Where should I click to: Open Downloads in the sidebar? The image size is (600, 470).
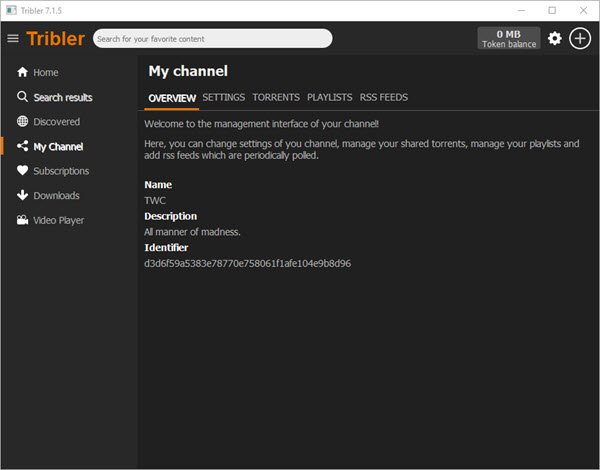[56, 196]
